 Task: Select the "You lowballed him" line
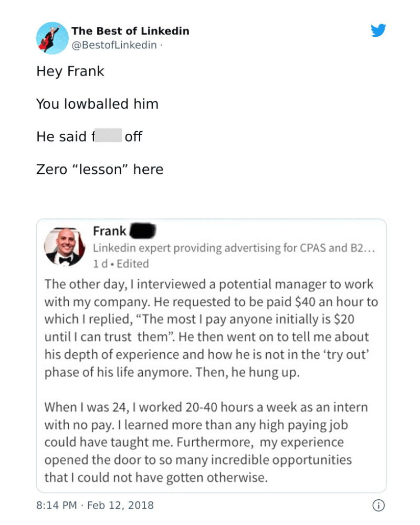[x=97, y=104]
